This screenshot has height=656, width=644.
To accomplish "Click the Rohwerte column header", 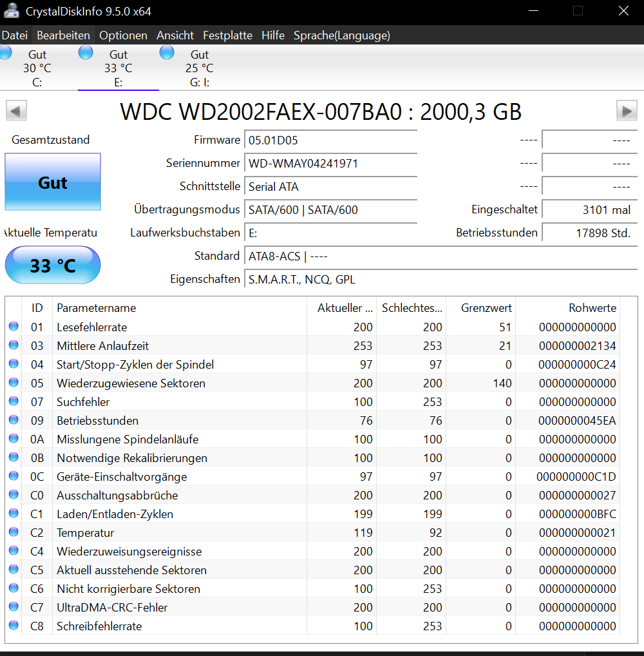I will [568, 308].
